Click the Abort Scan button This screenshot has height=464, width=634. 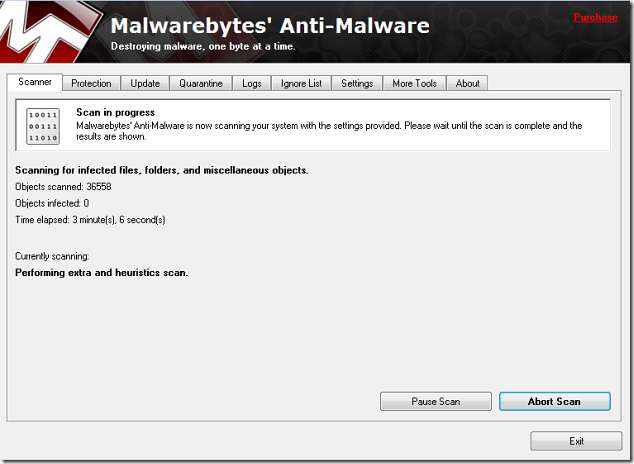coord(554,401)
